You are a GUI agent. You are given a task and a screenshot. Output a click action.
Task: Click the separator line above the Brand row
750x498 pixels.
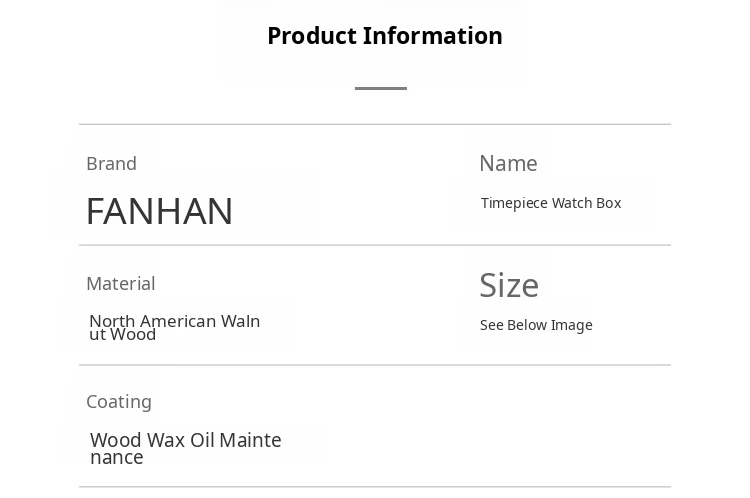click(x=375, y=124)
